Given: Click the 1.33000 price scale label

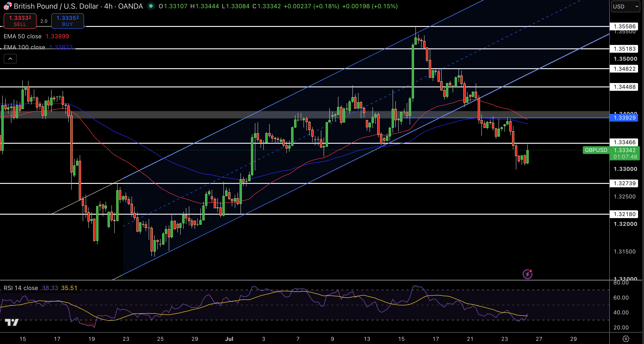Looking at the screenshot, I should [625, 169].
